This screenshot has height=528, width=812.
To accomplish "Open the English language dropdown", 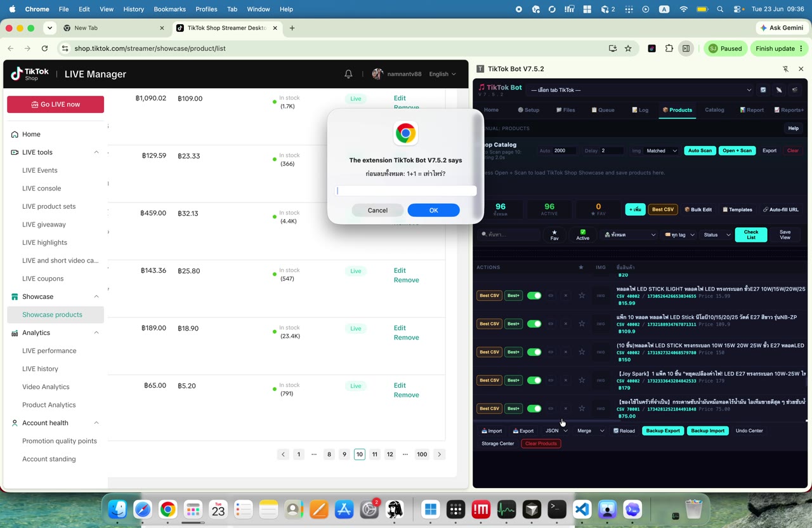I will pyautogui.click(x=442, y=74).
